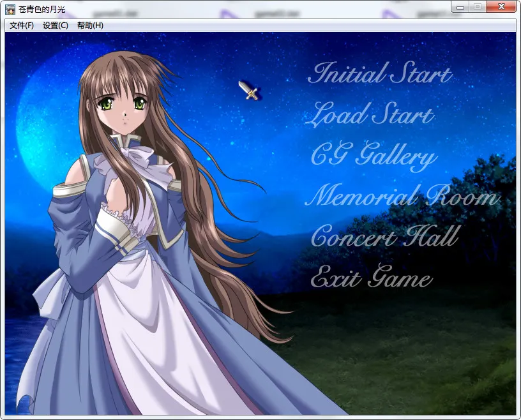This screenshot has height=420, width=521.
Task: Close the 苍青色的月光 window
Action: click(x=502, y=7)
